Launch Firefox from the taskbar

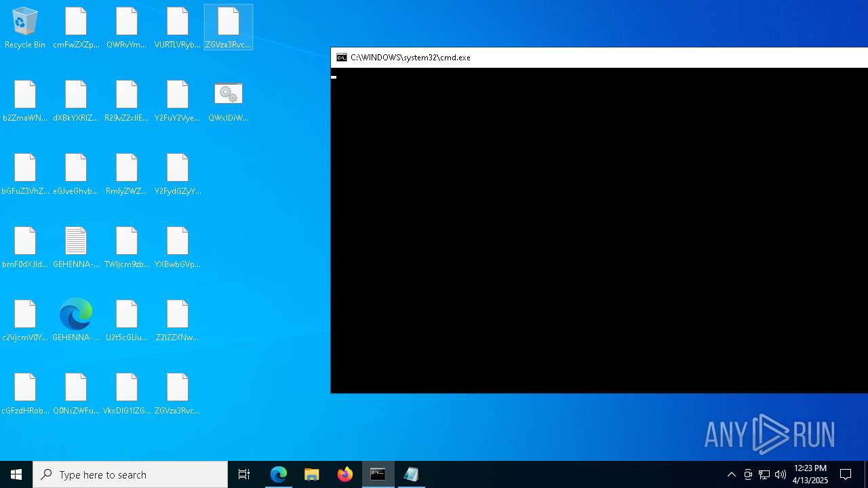click(345, 474)
